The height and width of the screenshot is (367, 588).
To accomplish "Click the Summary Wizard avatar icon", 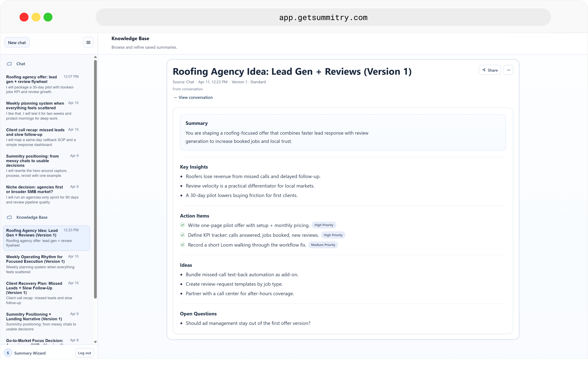I will point(8,353).
